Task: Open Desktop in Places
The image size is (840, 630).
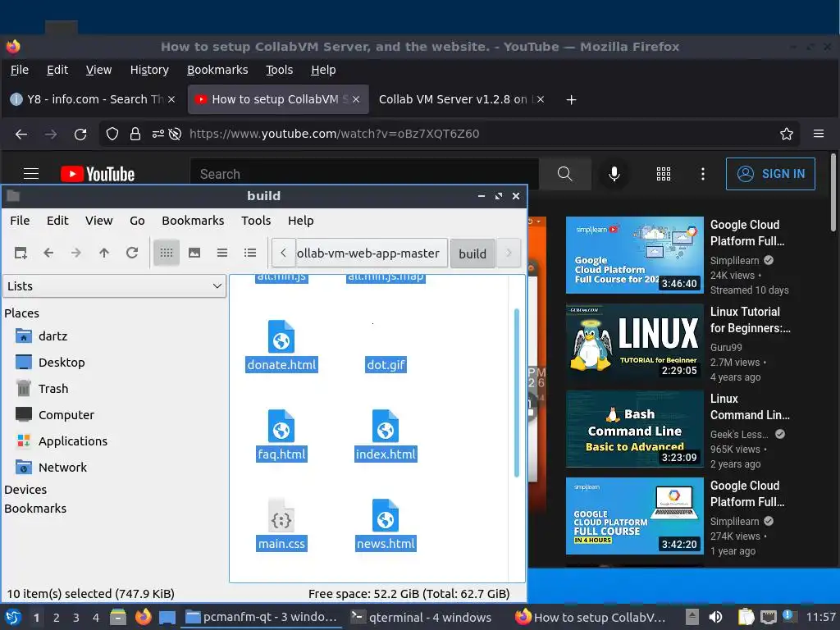Action: point(61,363)
